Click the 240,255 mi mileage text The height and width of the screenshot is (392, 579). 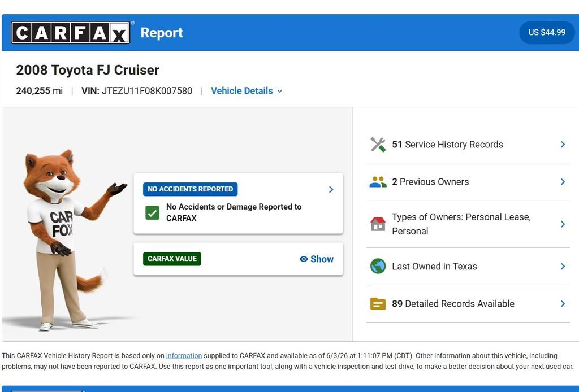point(39,91)
